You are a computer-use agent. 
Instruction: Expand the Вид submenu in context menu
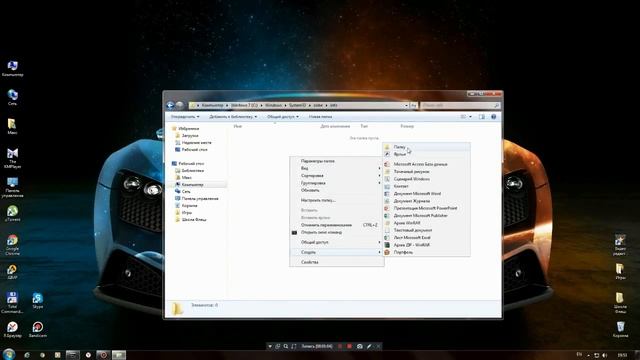[x=336, y=168]
